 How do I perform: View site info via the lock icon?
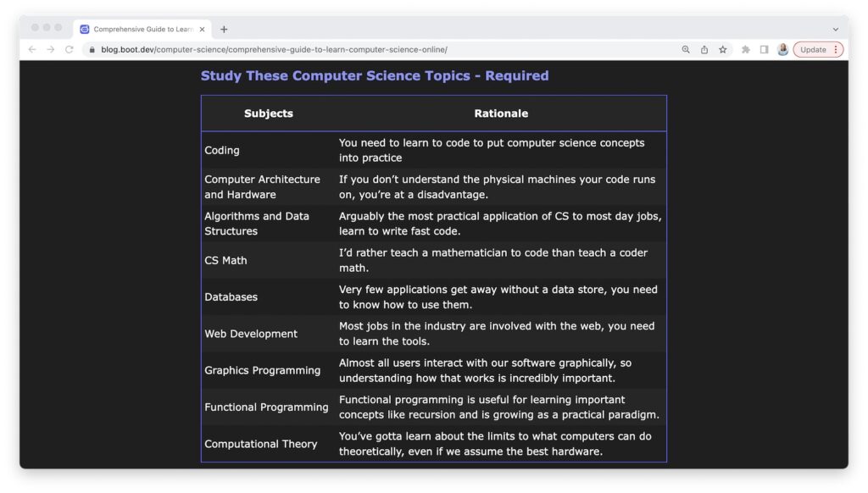click(x=92, y=50)
